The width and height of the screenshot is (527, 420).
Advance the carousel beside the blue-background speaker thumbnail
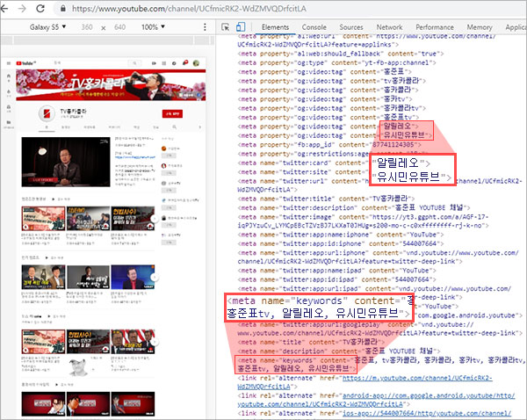click(x=155, y=277)
